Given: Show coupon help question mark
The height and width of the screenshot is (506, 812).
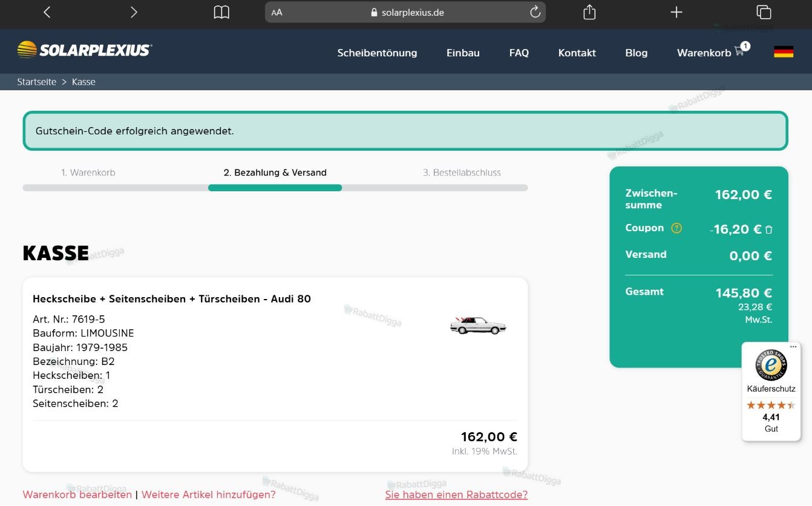Looking at the screenshot, I should 677,228.
